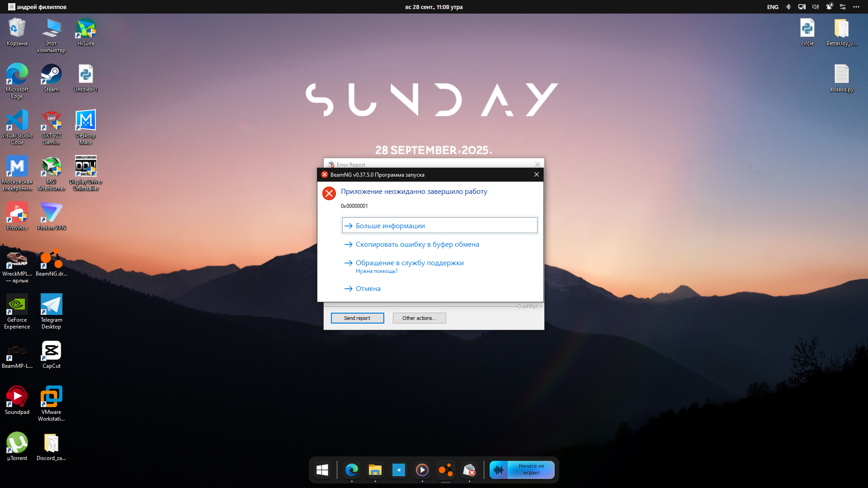Viewport: 868px width, 488px height.
Task: Open Обращение в службу поддержки link
Action: pos(409,263)
